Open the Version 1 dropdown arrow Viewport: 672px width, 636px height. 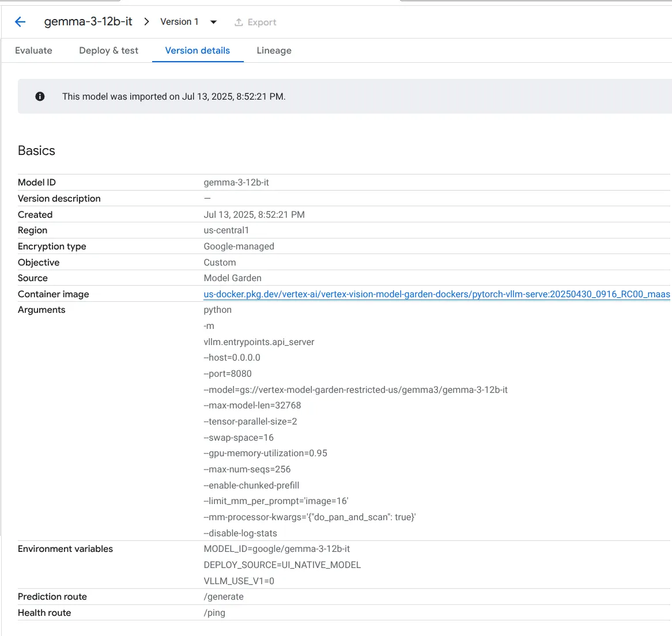213,22
